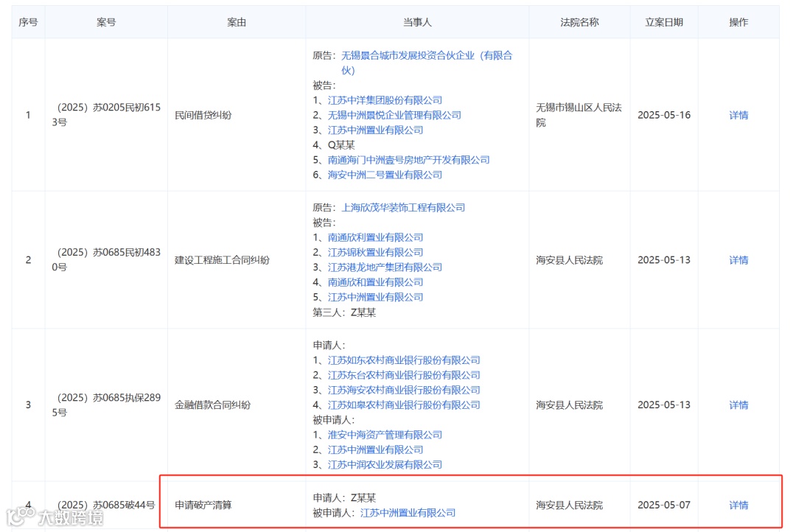Click the 立案日期 column header
The image size is (796, 532).
point(664,22)
